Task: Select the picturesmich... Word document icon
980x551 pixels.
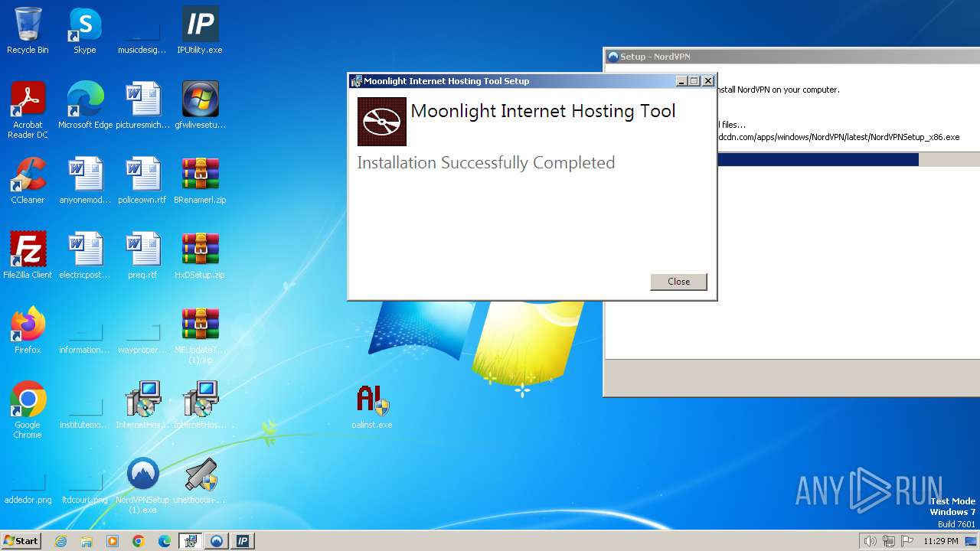Action: click(x=142, y=106)
